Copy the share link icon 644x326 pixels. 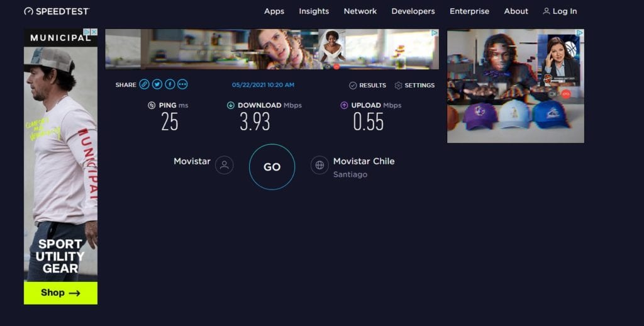coord(145,84)
